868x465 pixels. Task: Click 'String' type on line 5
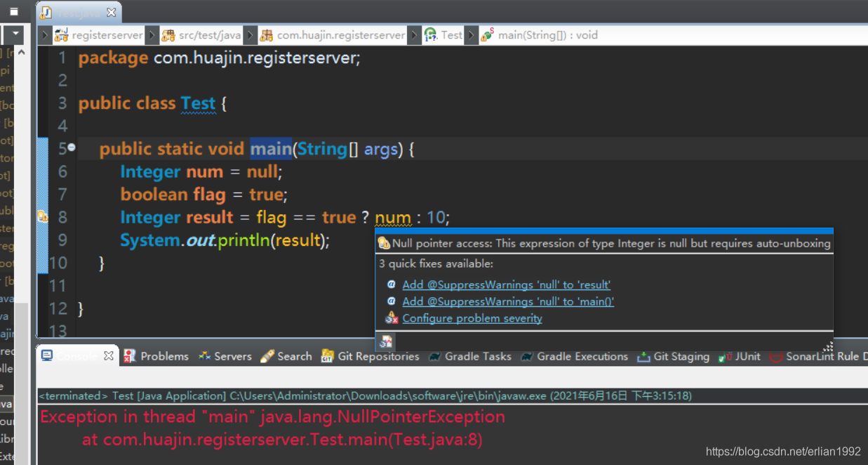[322, 149]
